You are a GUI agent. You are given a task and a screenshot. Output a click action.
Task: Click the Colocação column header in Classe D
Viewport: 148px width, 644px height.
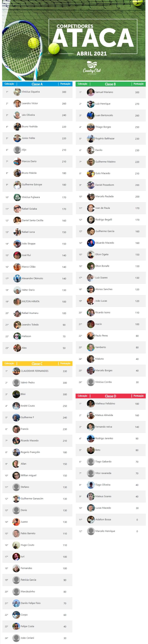pyautogui.click(x=82, y=396)
